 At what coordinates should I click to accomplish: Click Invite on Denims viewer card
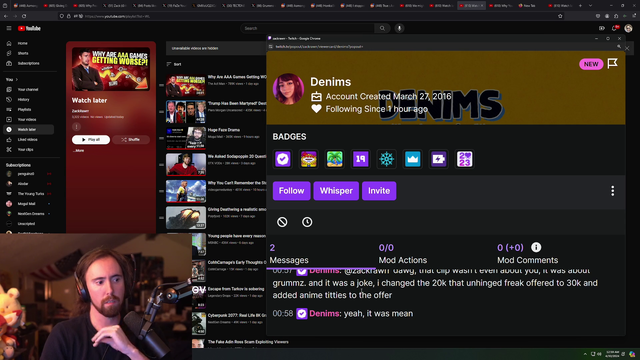click(x=379, y=191)
